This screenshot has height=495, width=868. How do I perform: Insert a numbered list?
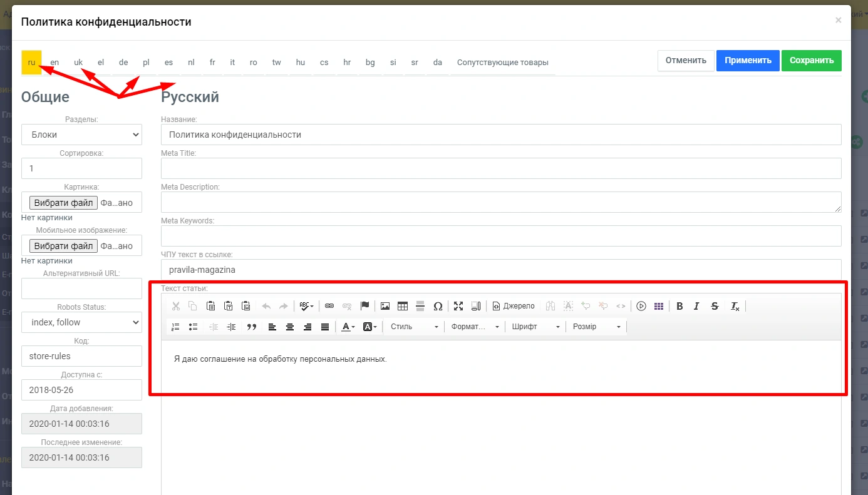click(x=175, y=327)
